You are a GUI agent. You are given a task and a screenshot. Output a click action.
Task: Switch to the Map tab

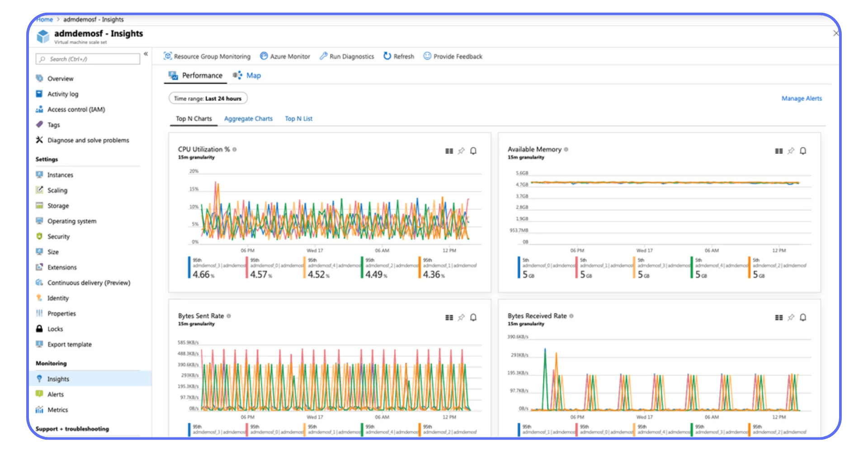click(x=254, y=75)
